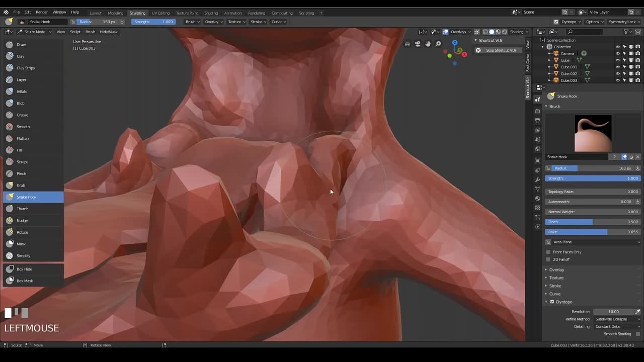Toggle Dyntopo checkbox in top header

pos(556,22)
